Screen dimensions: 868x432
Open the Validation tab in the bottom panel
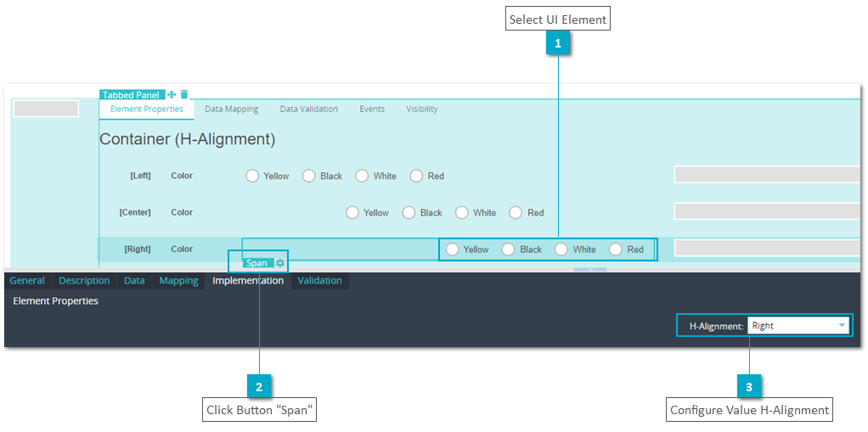point(320,280)
